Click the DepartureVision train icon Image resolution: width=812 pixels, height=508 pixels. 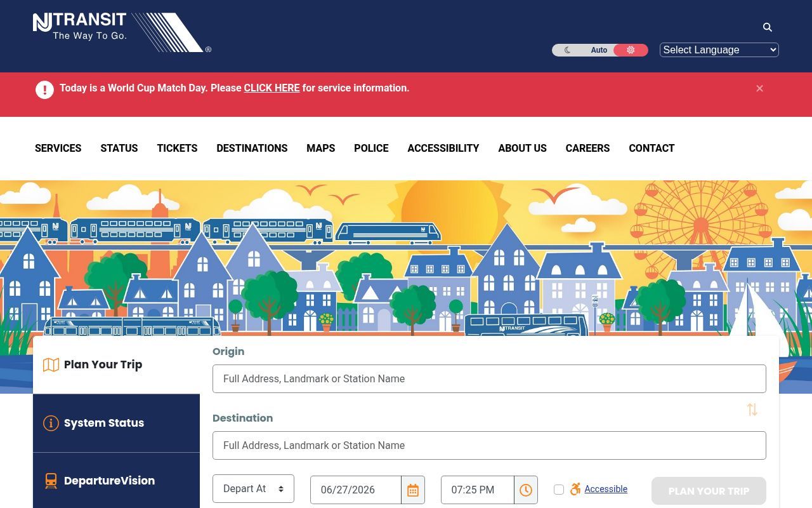tap(51, 481)
